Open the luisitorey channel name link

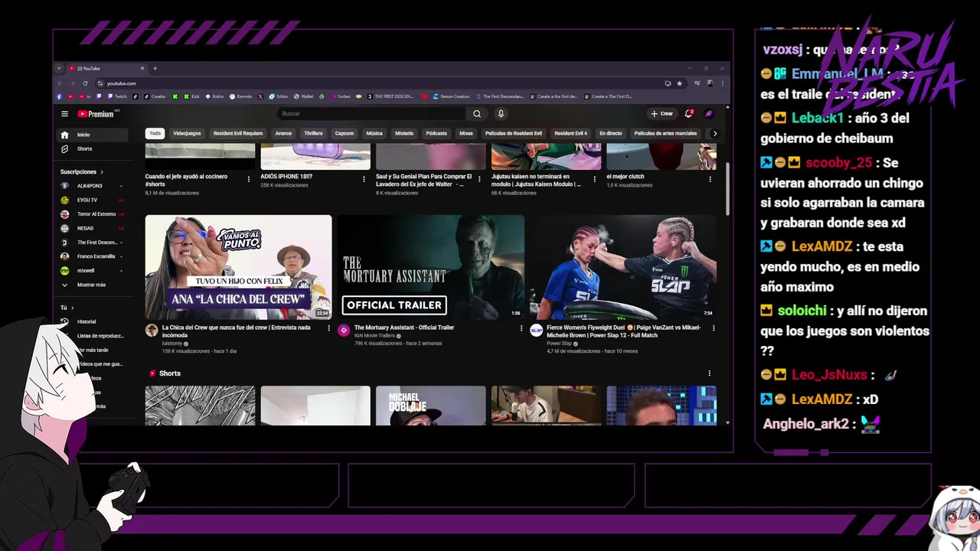[x=172, y=344]
